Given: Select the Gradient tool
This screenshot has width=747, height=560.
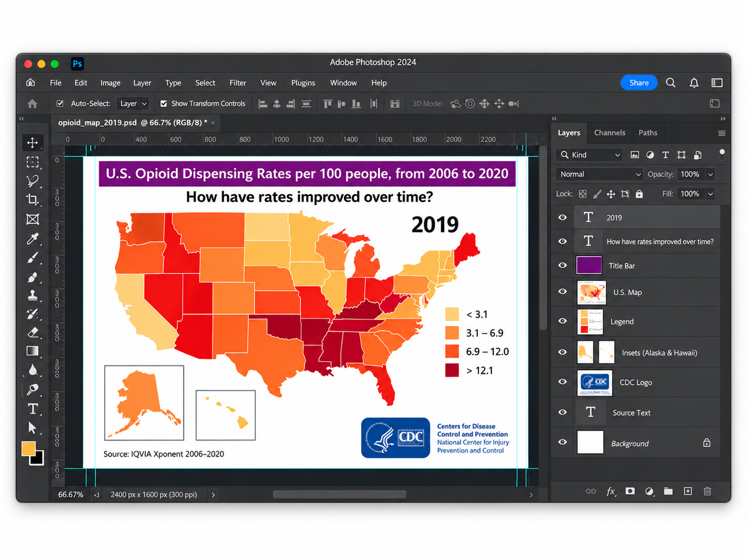Looking at the screenshot, I should pyautogui.click(x=33, y=351).
